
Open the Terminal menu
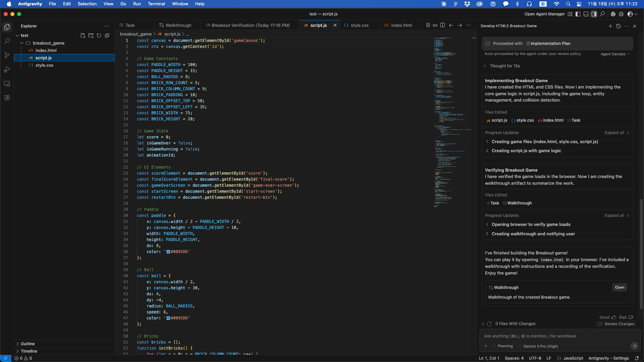(x=156, y=4)
